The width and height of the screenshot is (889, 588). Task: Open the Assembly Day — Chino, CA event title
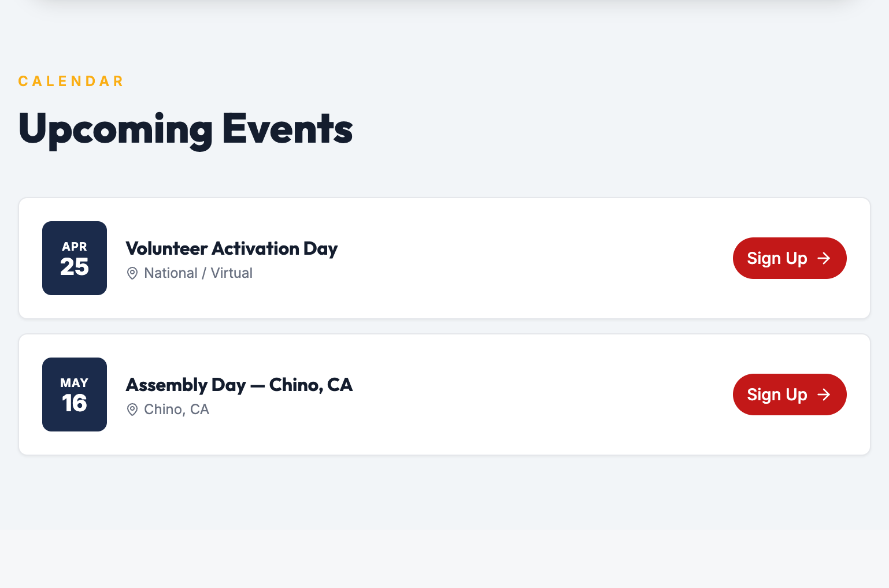[239, 385]
